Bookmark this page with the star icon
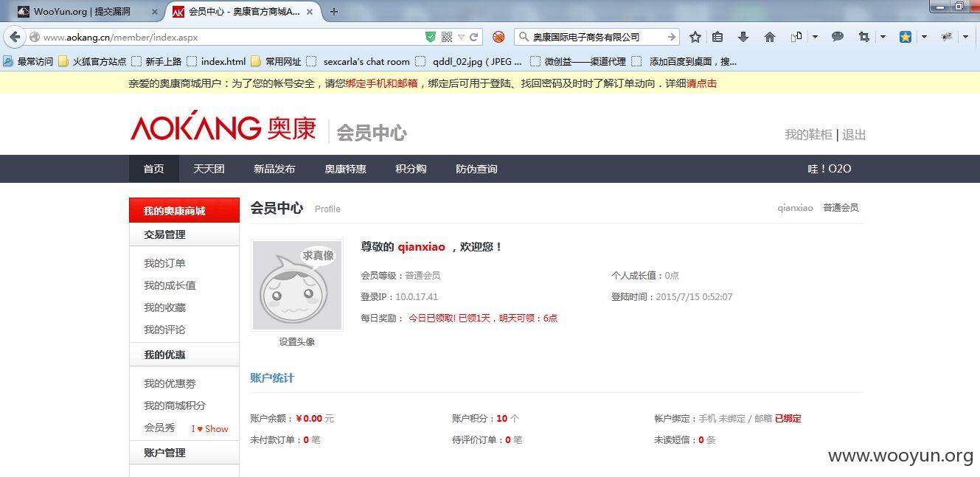The width and height of the screenshot is (980, 477). point(695,37)
